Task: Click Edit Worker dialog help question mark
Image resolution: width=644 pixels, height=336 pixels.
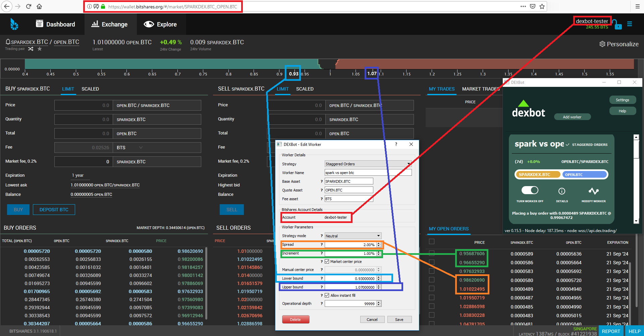Action: [396, 144]
